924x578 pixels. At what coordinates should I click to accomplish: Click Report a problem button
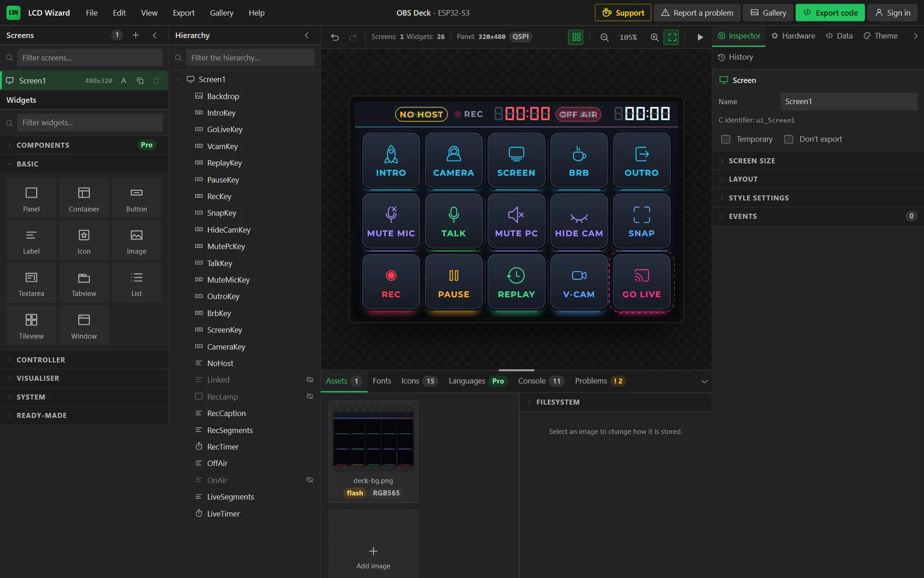tap(697, 13)
